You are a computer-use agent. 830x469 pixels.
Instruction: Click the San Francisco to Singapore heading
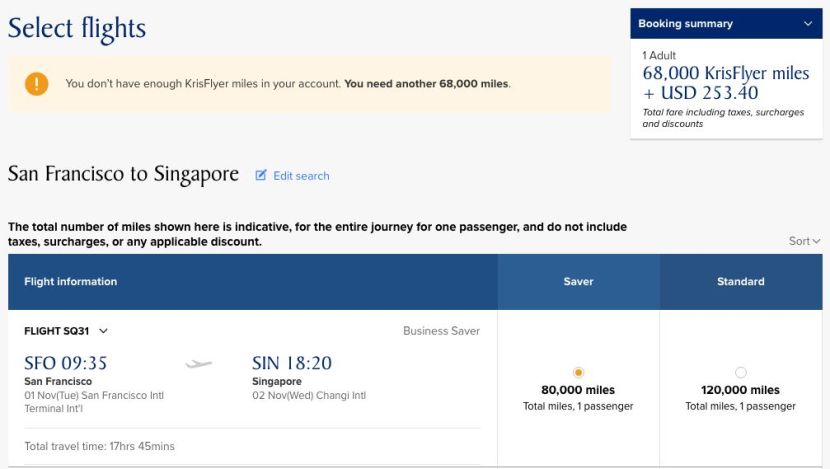point(123,174)
